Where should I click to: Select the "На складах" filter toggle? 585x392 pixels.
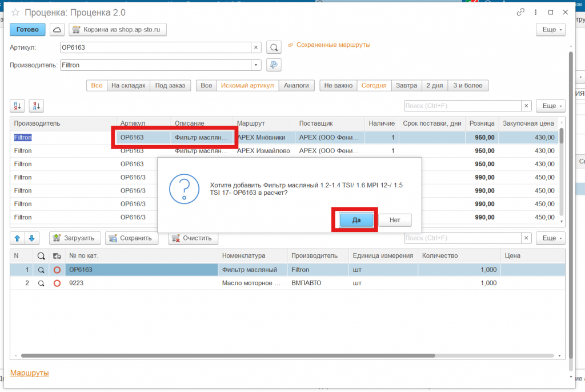pyautogui.click(x=129, y=86)
